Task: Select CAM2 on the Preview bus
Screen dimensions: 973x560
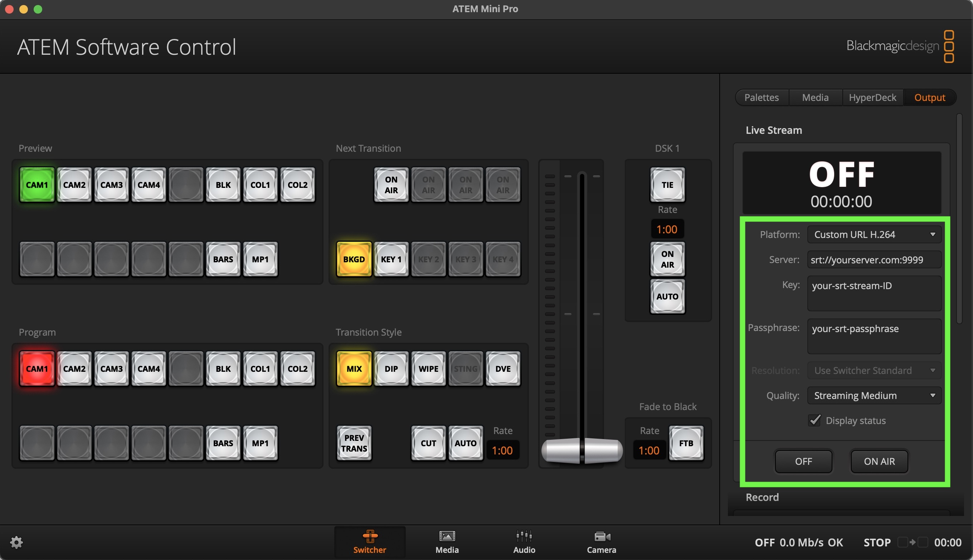Action: click(74, 185)
